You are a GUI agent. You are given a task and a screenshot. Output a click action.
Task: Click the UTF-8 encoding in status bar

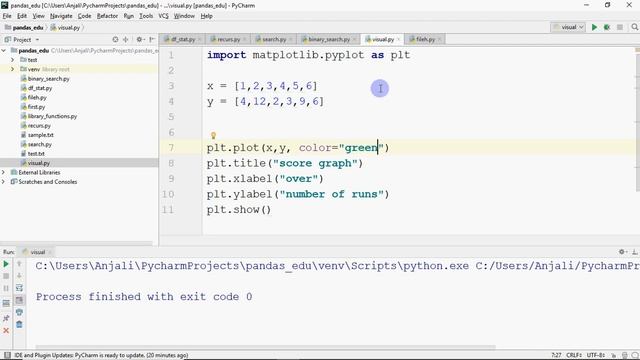point(596,355)
